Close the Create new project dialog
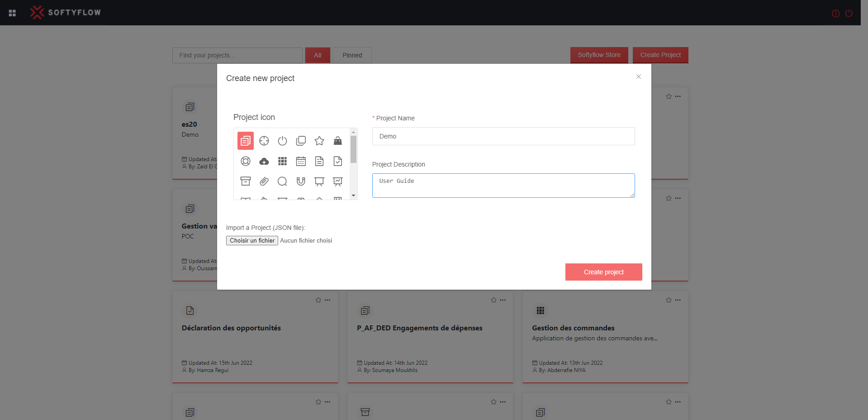Viewport: 868px width, 420px height. point(639,76)
